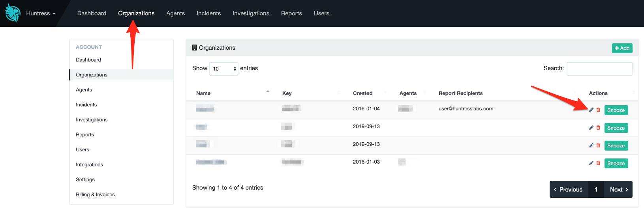This screenshot has height=216, width=644.
Task: Click the green Add button
Action: pos(622,48)
